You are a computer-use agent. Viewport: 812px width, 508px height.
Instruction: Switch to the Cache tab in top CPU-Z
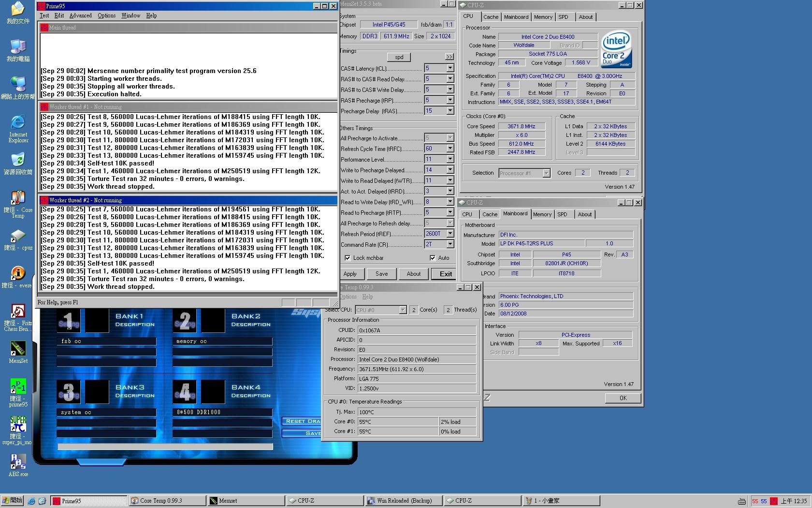491,17
